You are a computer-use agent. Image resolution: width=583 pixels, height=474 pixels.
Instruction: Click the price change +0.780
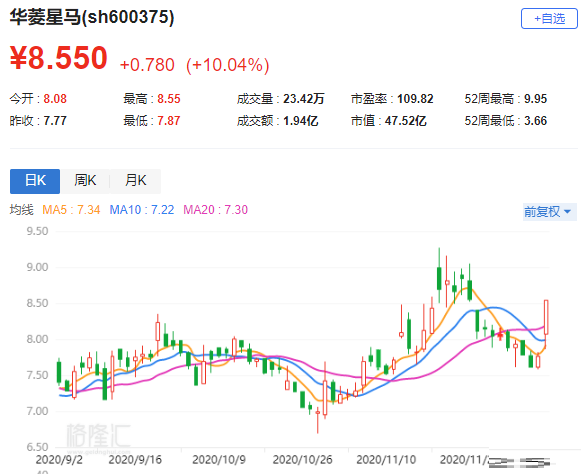click(x=147, y=65)
